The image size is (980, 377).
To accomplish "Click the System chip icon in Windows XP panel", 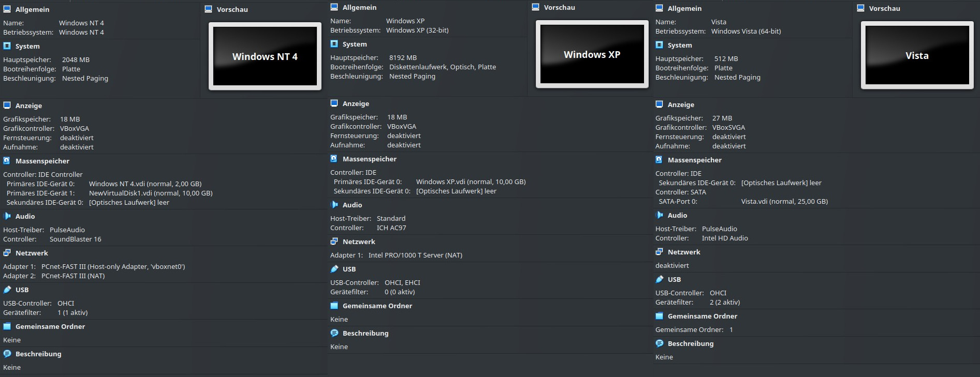I will (x=334, y=44).
